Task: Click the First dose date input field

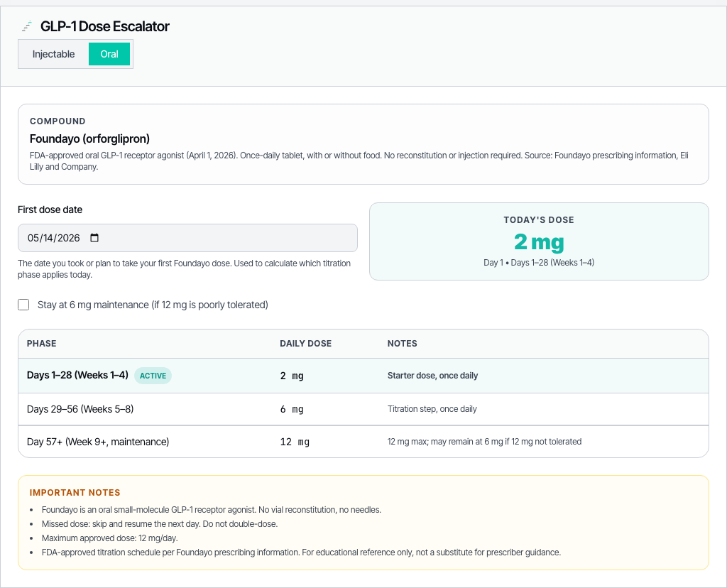Action: 187,238
